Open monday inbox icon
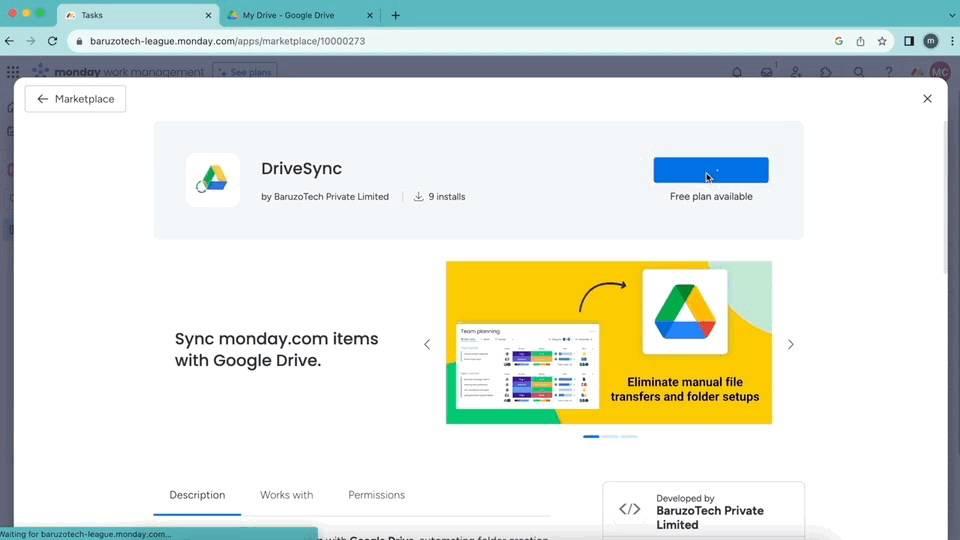The width and height of the screenshot is (960, 540). [767, 72]
